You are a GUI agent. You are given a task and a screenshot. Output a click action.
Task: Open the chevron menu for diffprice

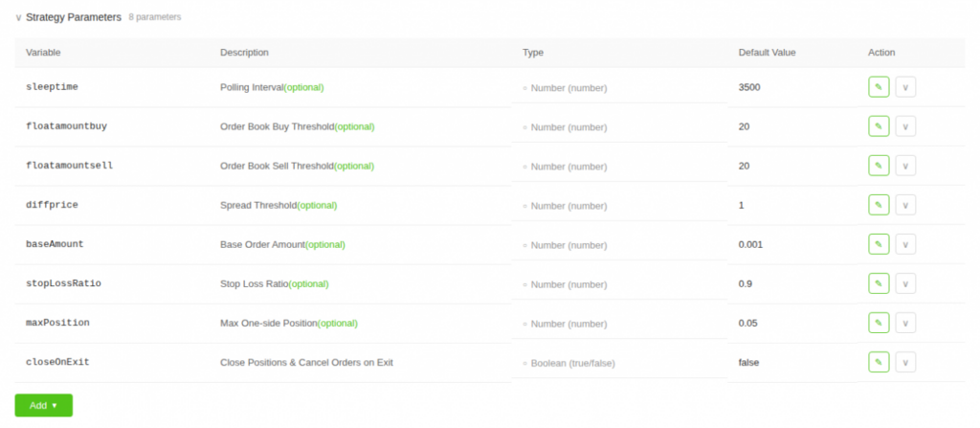[905, 205]
